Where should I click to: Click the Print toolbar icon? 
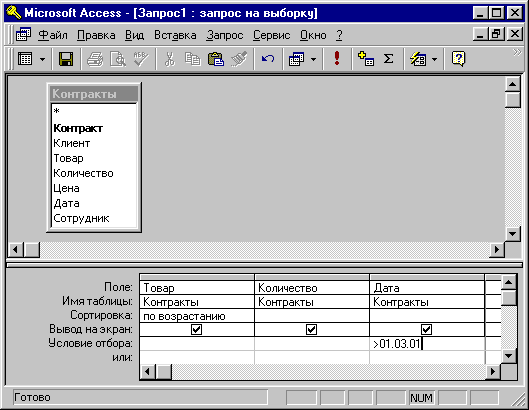pos(95,59)
